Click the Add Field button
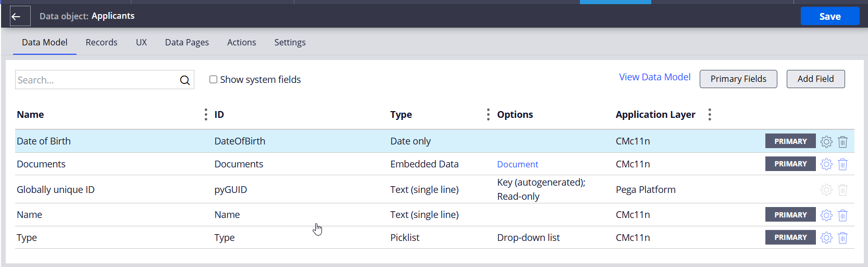The height and width of the screenshot is (267, 868). click(x=815, y=79)
